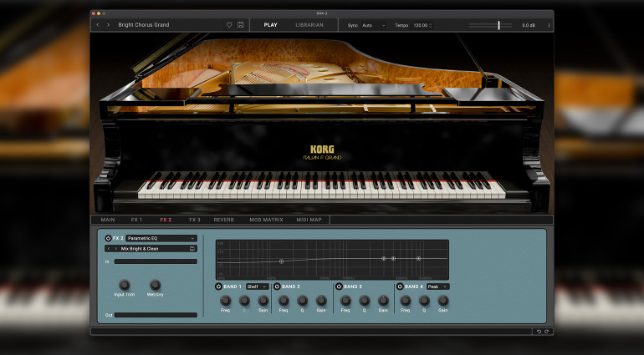Click the undo arrow at bottom right
The height and width of the screenshot is (355, 644).
[539, 332]
